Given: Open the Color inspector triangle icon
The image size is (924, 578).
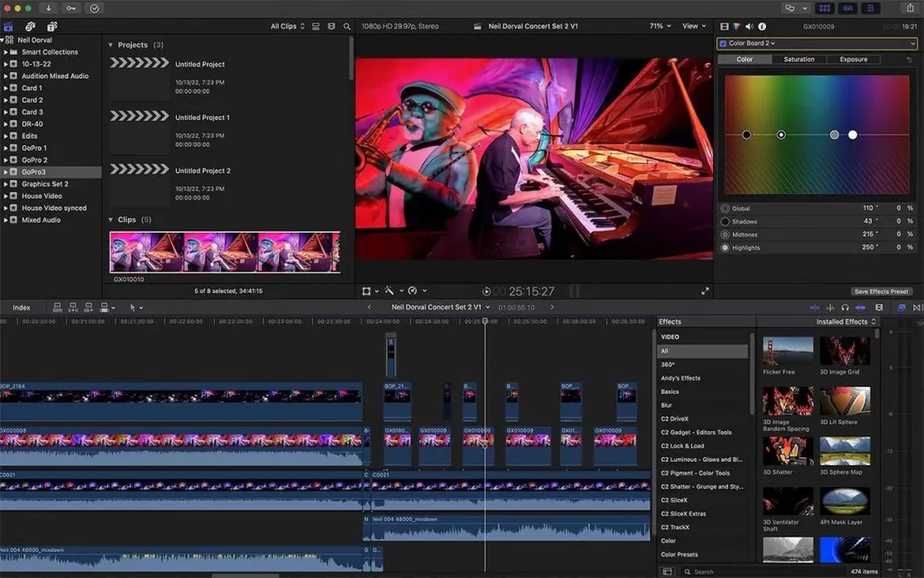Looking at the screenshot, I should [736, 26].
